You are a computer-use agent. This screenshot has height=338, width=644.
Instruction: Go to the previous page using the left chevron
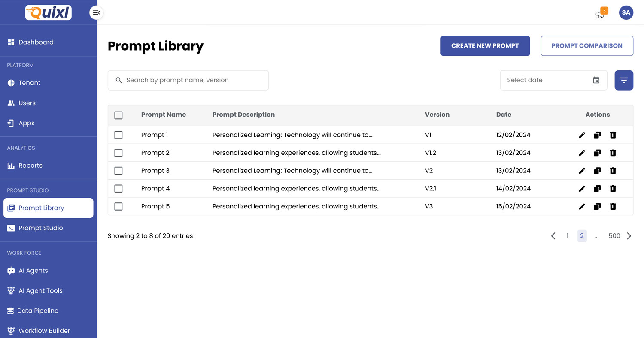[x=553, y=236]
